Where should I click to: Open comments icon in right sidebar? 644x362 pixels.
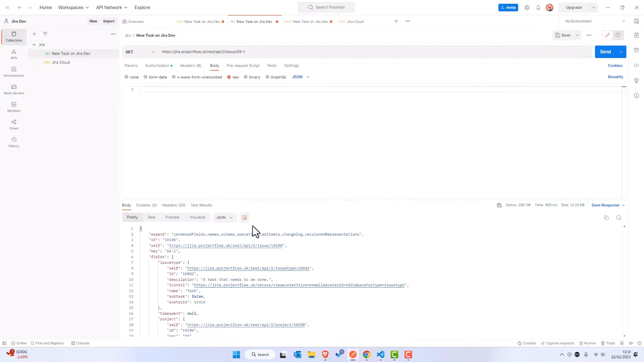coord(636,50)
